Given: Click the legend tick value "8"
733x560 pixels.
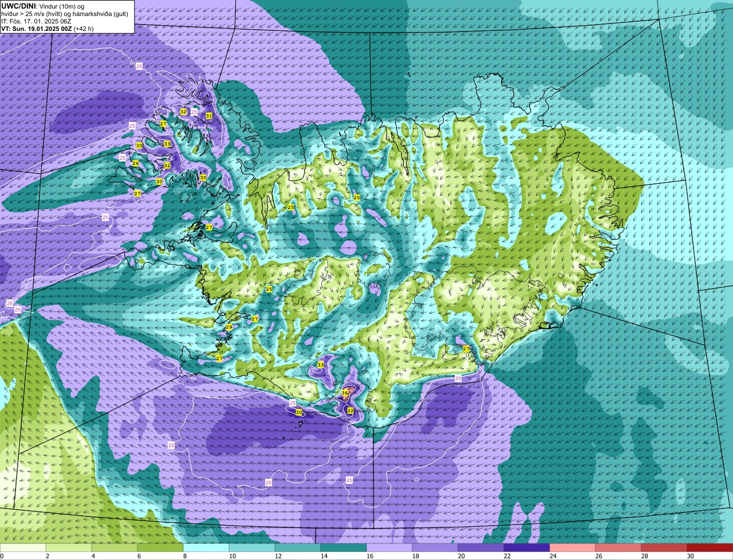Looking at the screenshot, I should click(x=184, y=556).
